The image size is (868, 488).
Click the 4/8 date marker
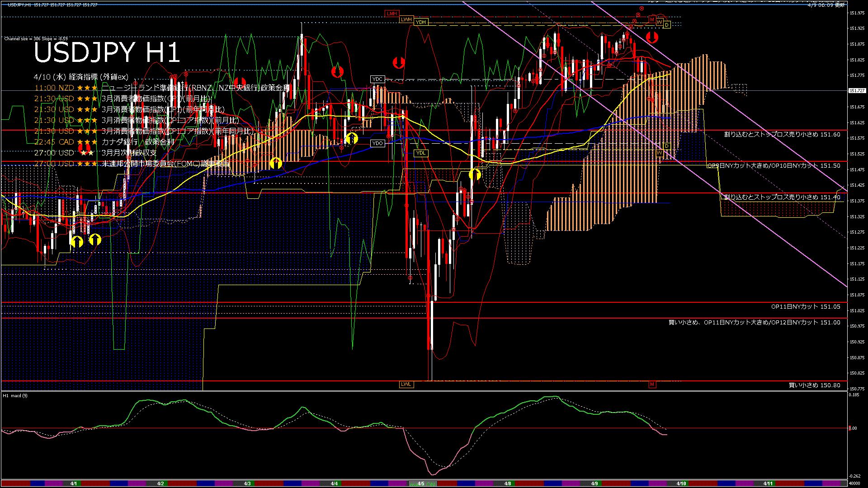tap(508, 483)
